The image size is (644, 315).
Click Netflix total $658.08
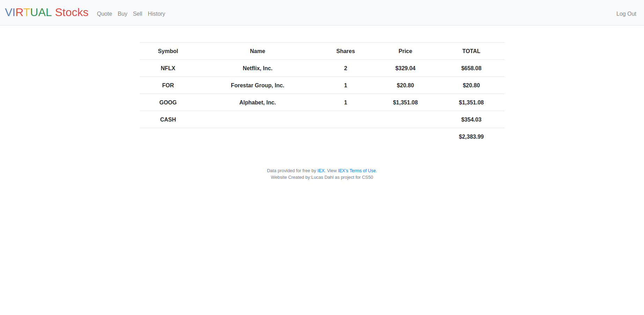pos(471,68)
